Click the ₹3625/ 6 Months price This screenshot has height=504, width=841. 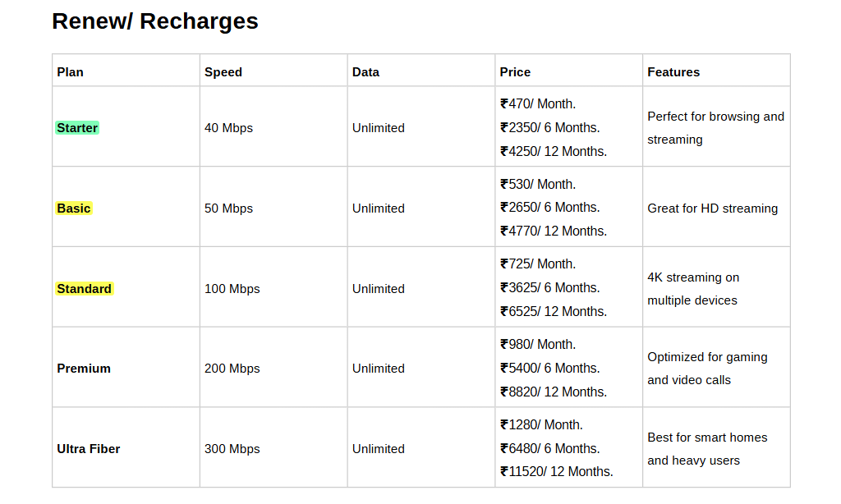click(550, 288)
